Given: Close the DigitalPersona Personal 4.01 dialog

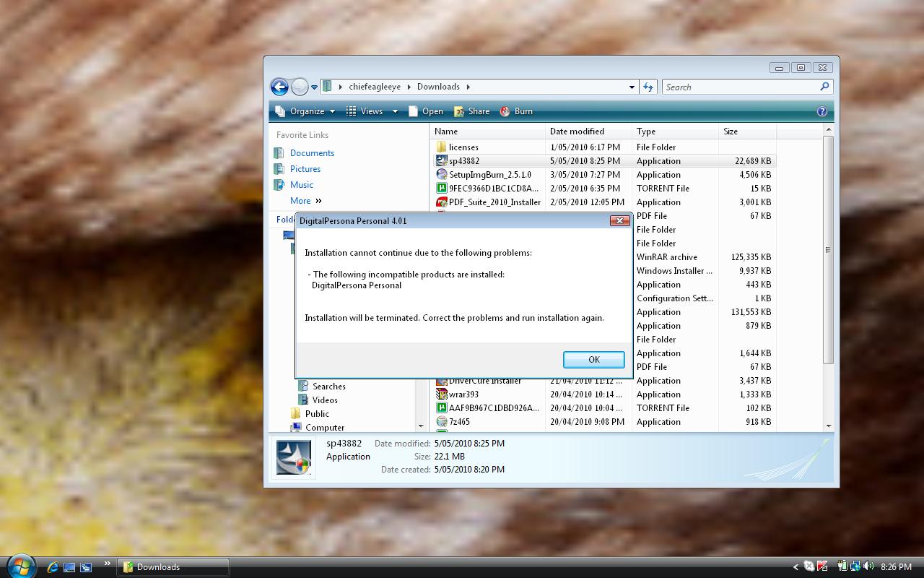Looking at the screenshot, I should (x=619, y=220).
